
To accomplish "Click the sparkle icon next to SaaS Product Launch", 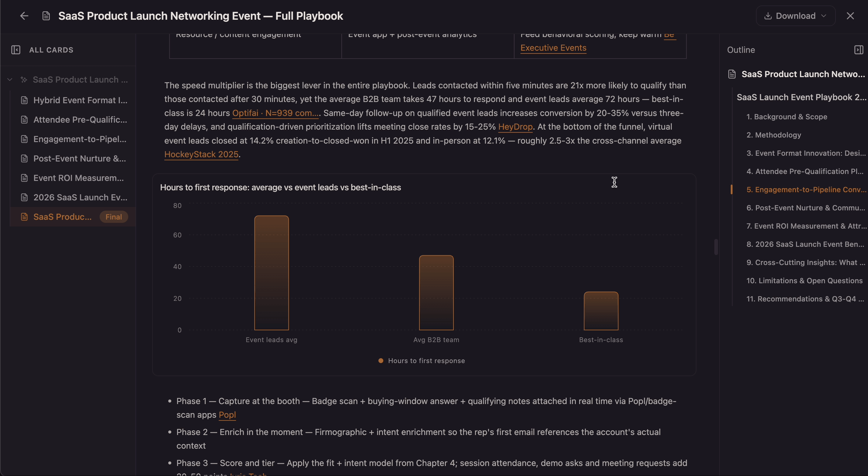I will (x=24, y=80).
